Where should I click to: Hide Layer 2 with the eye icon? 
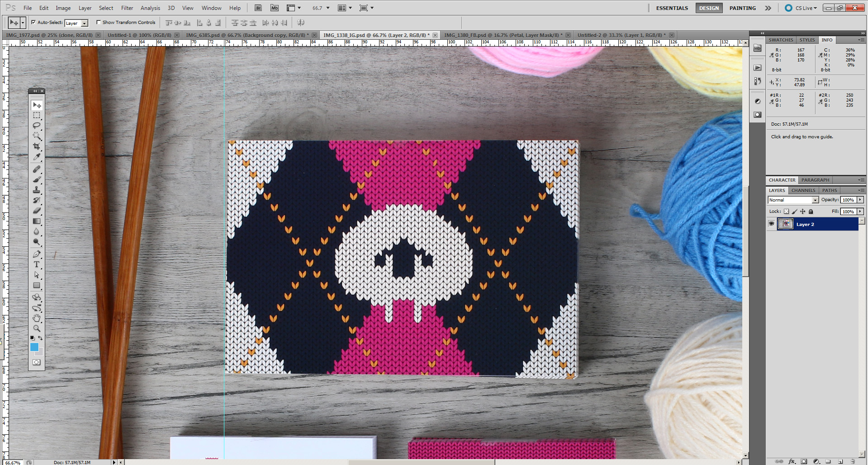[x=772, y=224]
